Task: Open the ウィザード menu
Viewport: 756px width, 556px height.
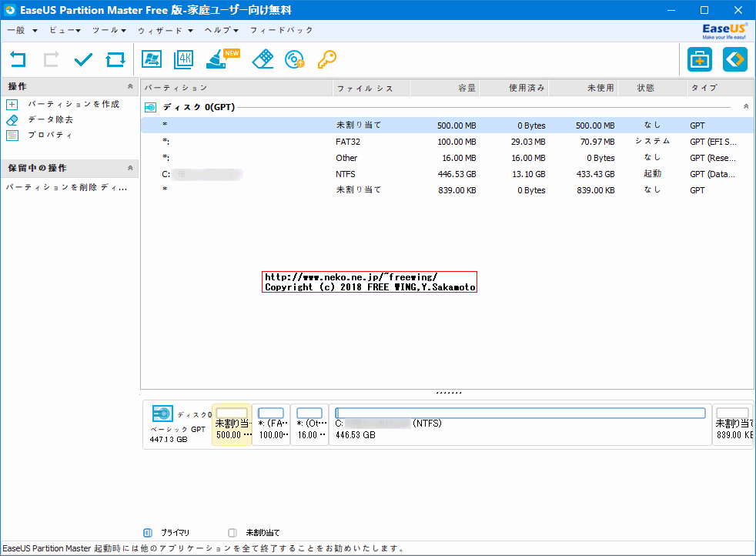Action: pos(162,30)
